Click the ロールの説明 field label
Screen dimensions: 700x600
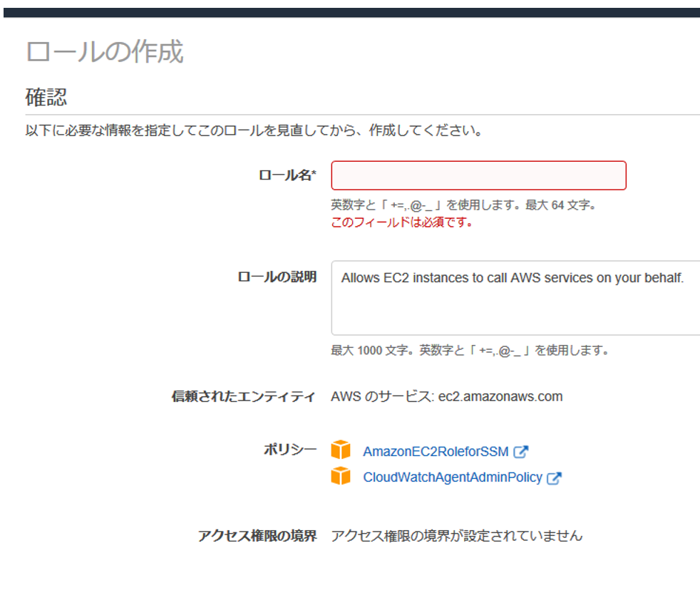(x=277, y=276)
